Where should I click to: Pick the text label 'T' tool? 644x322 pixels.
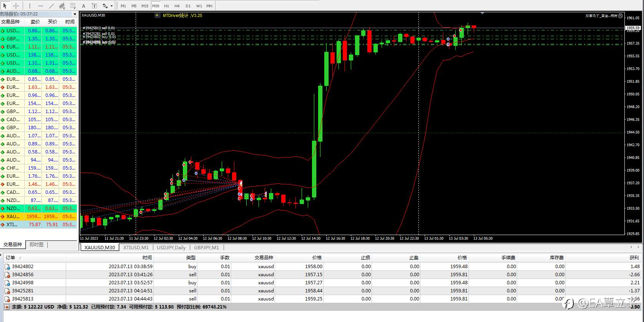pyautogui.click(x=94, y=6)
